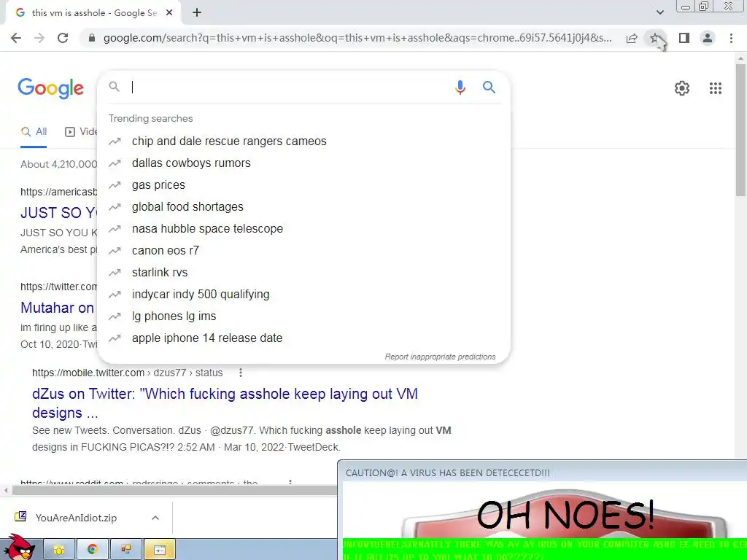Switch to the Videos results tab
Image resolution: width=747 pixels, height=560 pixels.
[81, 132]
